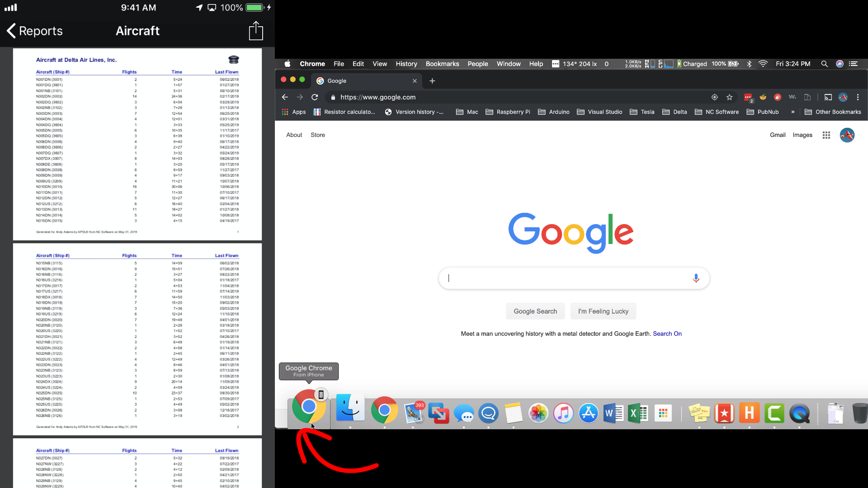This screenshot has height=488, width=868.
Task: Follow the Search On link
Action: pyautogui.click(x=667, y=334)
